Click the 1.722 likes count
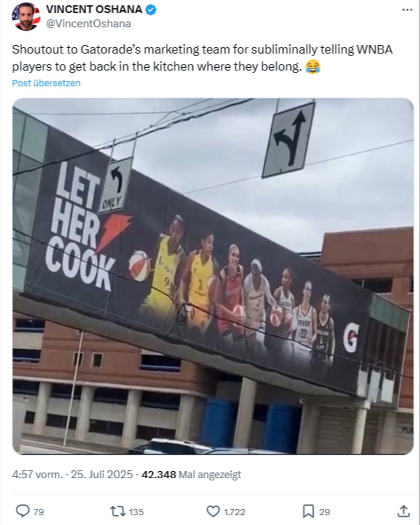This screenshot has width=420, height=525. pos(234,512)
